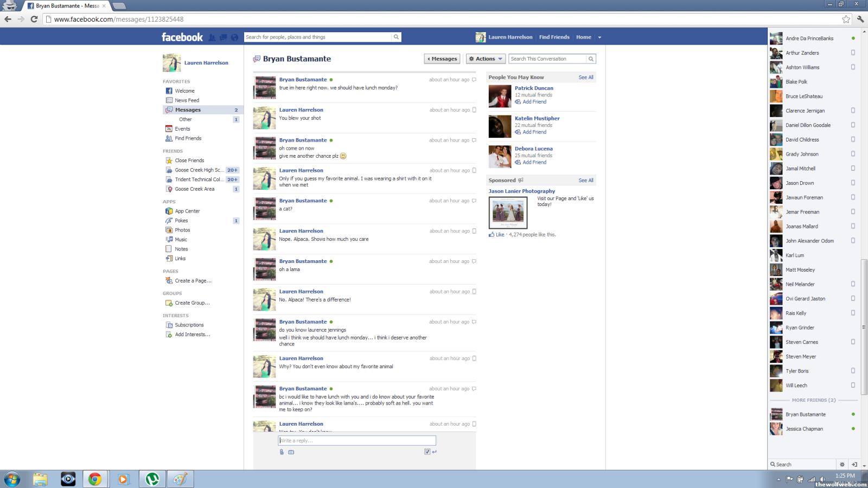868x488 pixels.
Task: Click the paperclip attach file icon
Action: coord(282,452)
